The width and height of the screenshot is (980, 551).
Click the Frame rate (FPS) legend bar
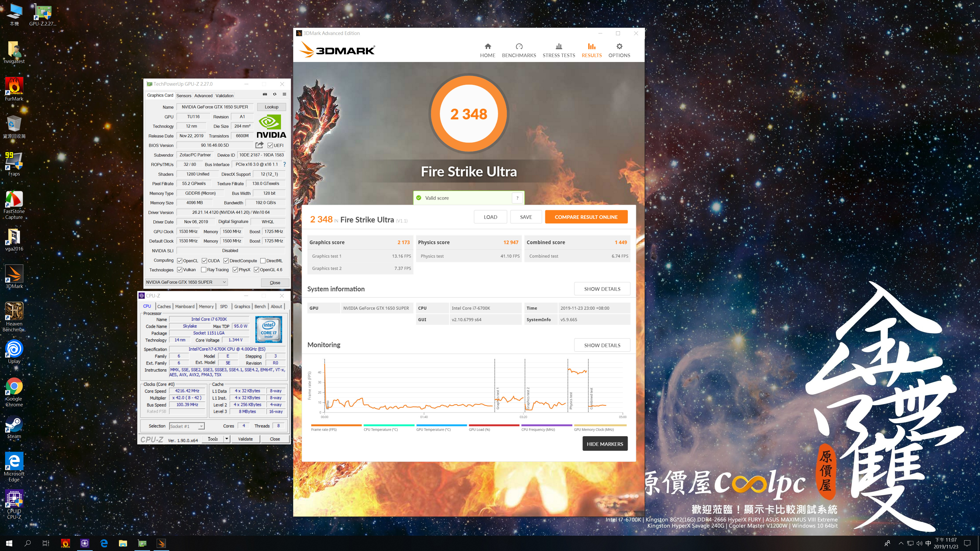(336, 425)
